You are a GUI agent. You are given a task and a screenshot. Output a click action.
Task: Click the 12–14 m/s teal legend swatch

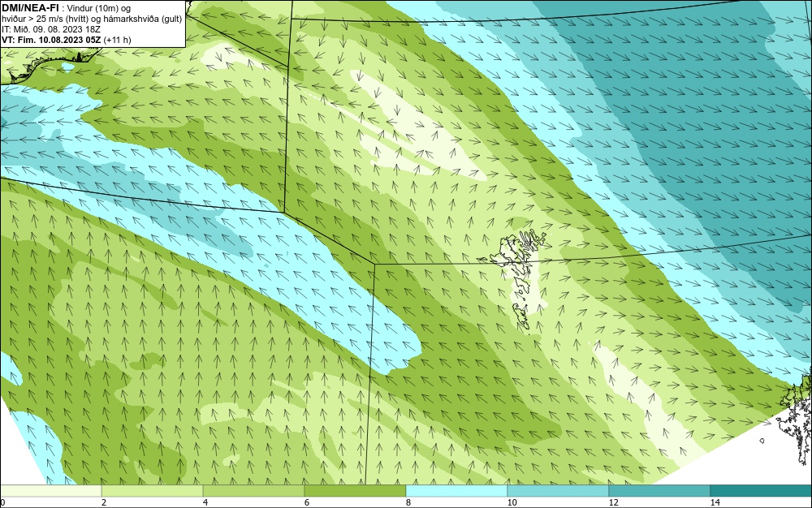coord(659,491)
